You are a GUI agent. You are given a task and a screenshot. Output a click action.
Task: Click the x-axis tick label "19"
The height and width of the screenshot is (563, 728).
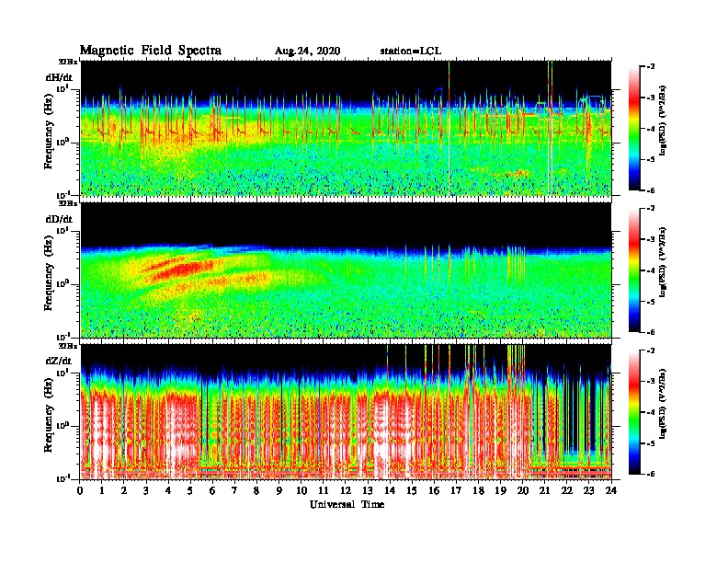500,490
